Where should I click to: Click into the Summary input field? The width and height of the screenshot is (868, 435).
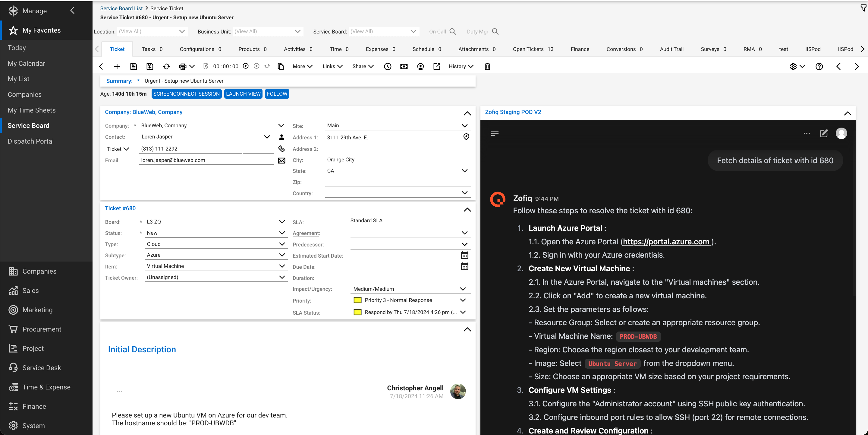point(308,81)
